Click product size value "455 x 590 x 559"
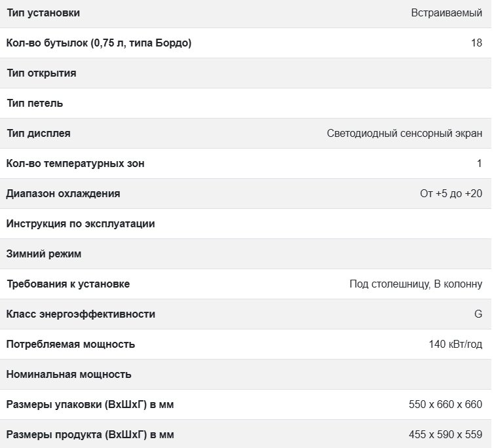The width and height of the screenshot is (494, 448). tap(445, 435)
